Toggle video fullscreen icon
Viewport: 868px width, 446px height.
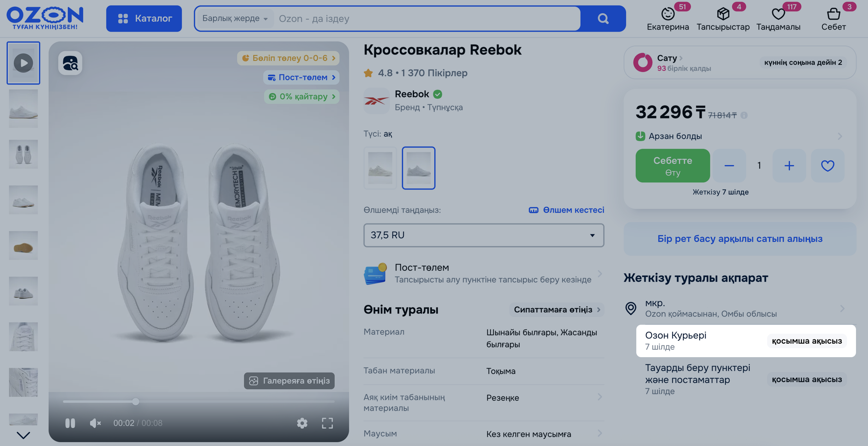327,423
